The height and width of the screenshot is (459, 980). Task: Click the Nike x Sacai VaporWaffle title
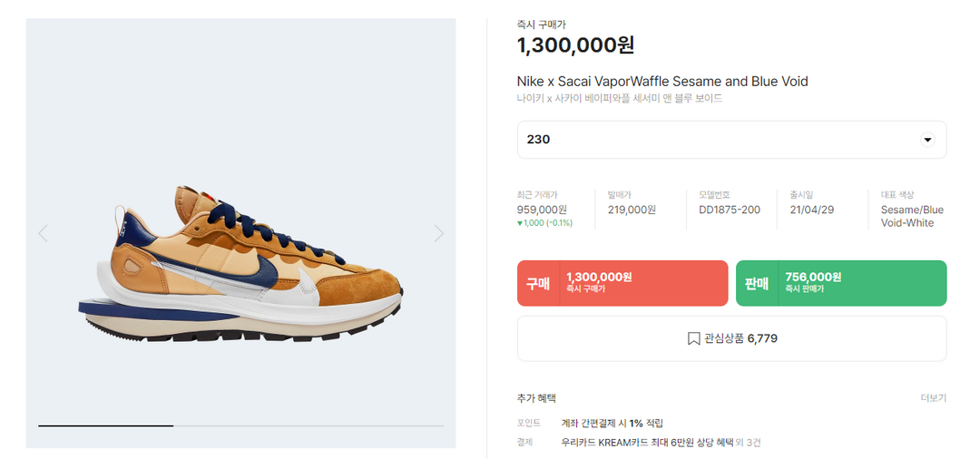[x=662, y=82]
